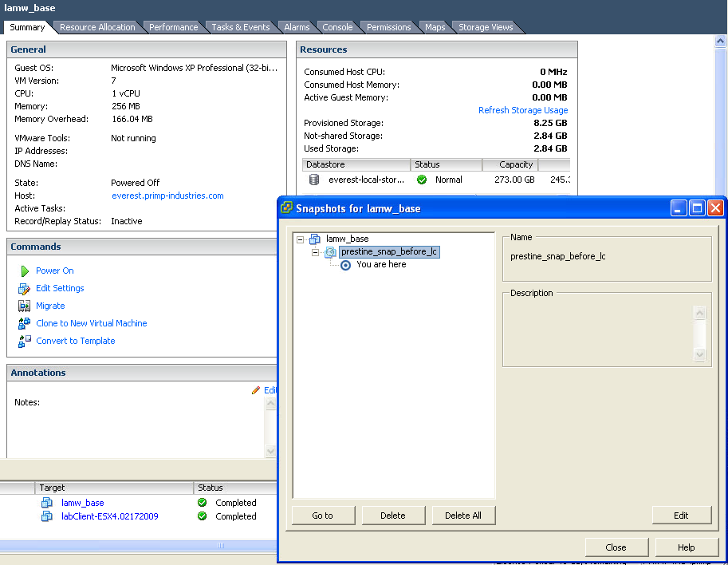This screenshot has width=728, height=565.
Task: Open the Console tab
Action: click(x=337, y=27)
